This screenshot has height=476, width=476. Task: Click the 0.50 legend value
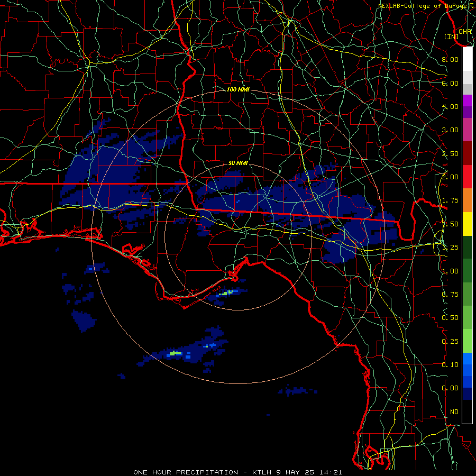pos(450,318)
